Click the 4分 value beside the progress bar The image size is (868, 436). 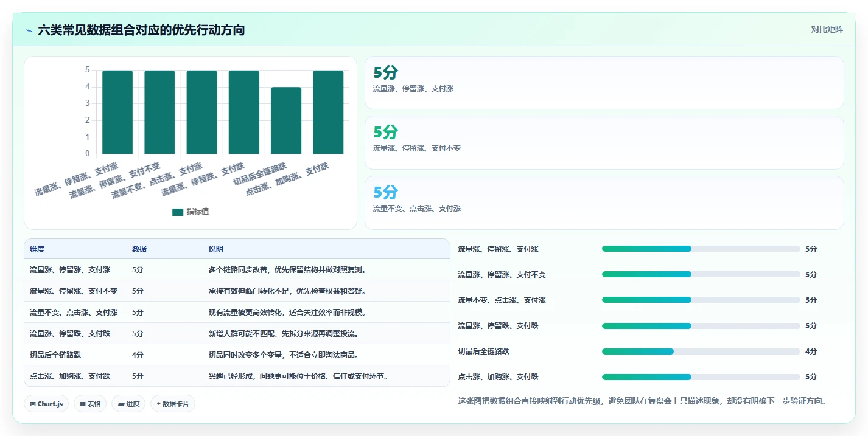coord(811,351)
